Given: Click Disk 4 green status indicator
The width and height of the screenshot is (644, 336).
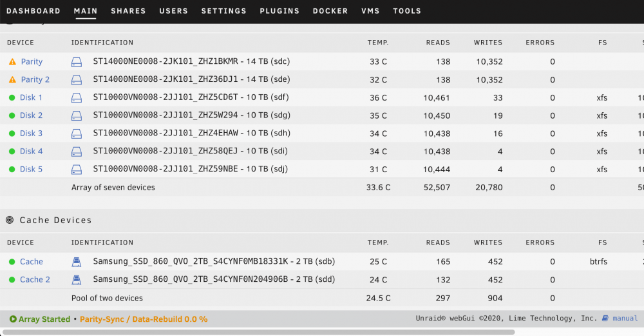Looking at the screenshot, I should pos(12,152).
